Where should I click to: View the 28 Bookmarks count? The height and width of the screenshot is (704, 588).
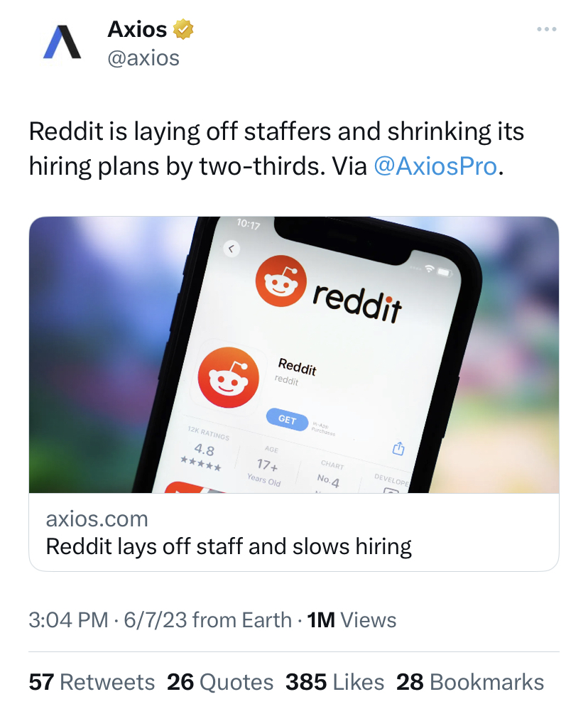click(x=470, y=682)
